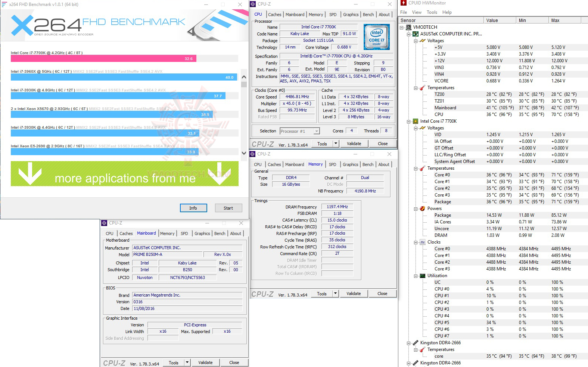Click the right down arrow on green banner
The height and width of the screenshot is (367, 588).
click(219, 175)
